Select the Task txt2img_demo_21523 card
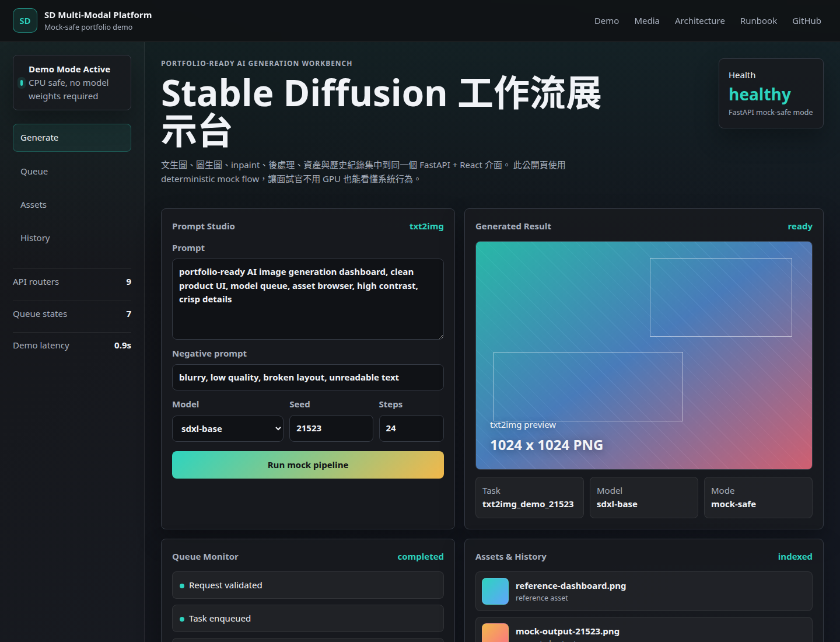 point(530,497)
